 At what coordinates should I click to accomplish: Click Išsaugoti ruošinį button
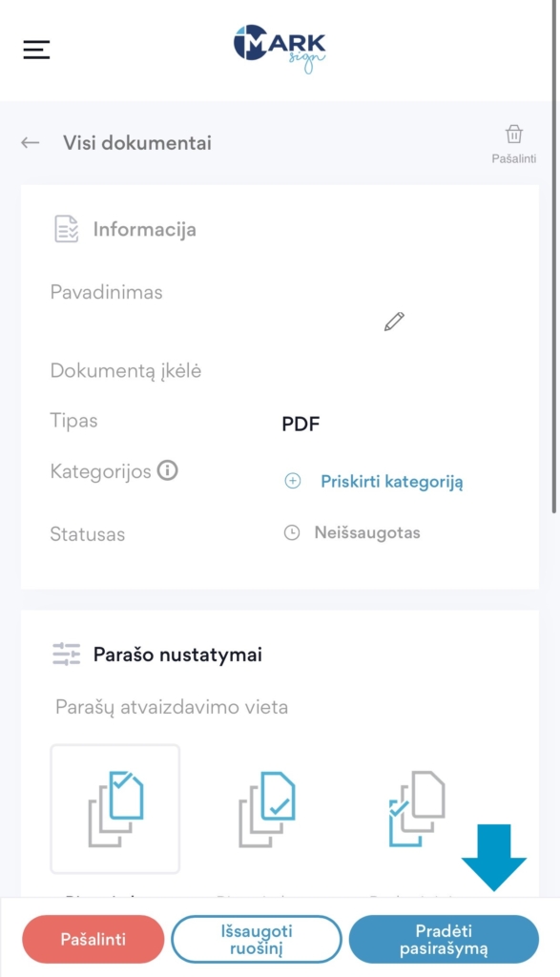click(x=257, y=939)
